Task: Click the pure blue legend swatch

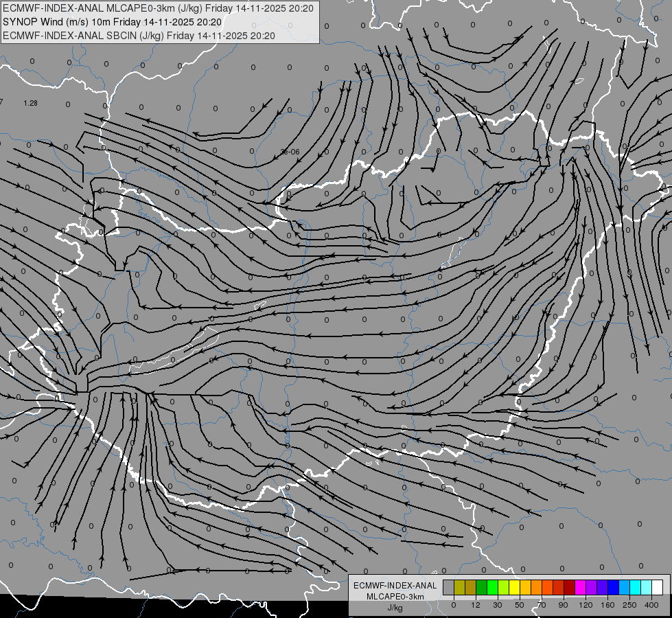Action: point(613,588)
